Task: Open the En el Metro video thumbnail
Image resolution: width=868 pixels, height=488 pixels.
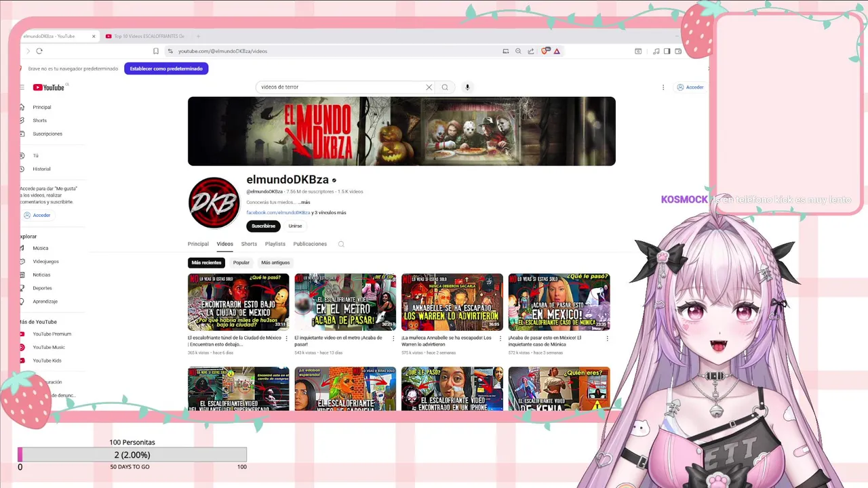Action: (345, 302)
